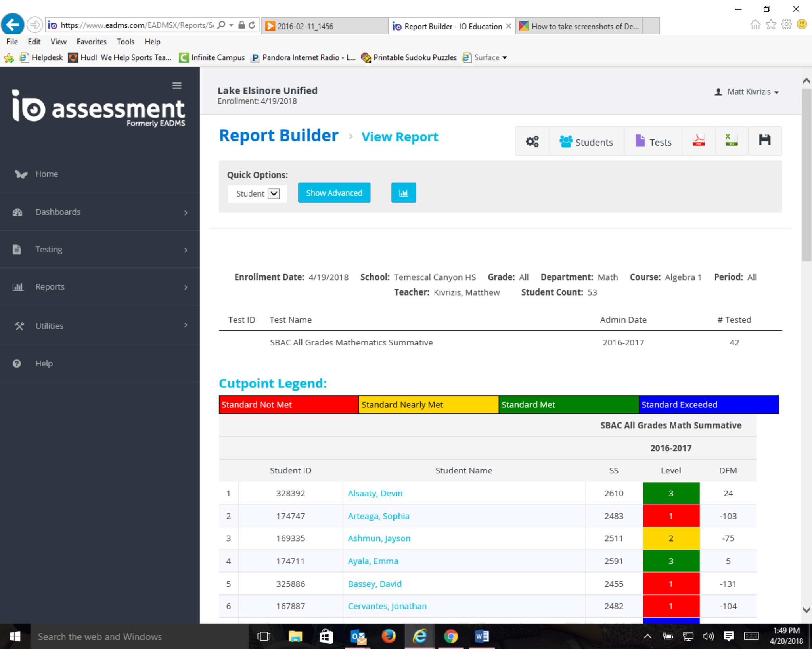Export report to Excel icon
Screen dimensions: 812x649
tap(731, 141)
